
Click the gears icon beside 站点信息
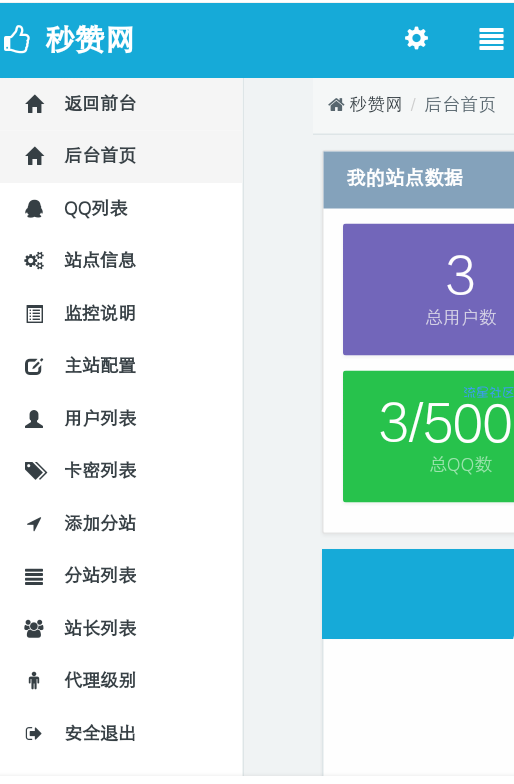click(34, 260)
